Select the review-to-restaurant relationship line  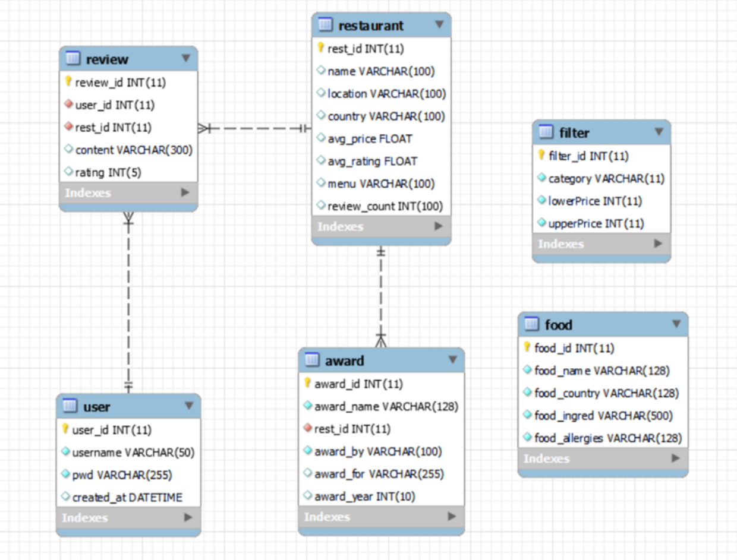(256, 128)
